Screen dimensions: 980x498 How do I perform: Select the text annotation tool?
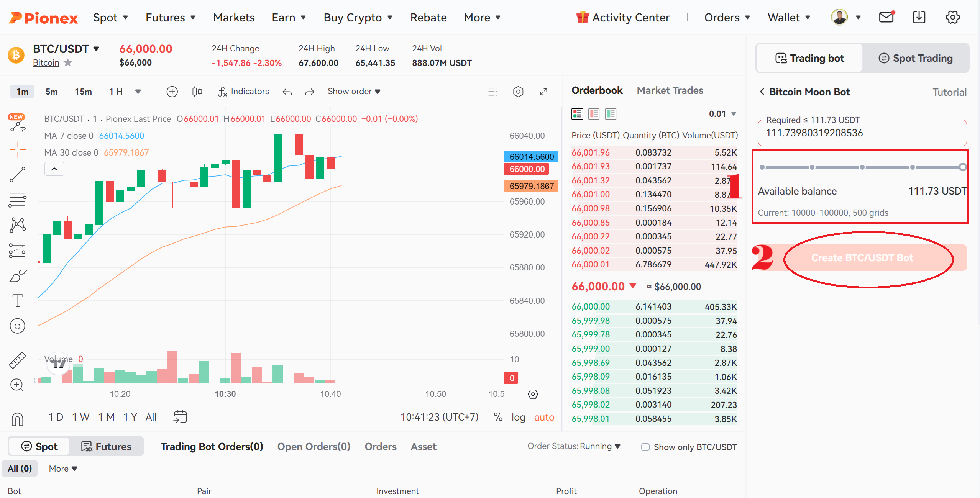(x=18, y=301)
